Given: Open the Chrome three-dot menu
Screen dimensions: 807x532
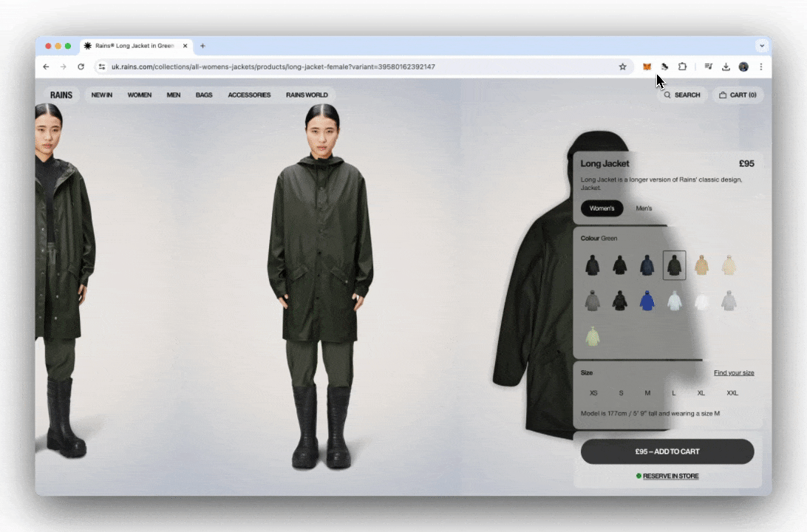Looking at the screenshot, I should pos(760,66).
